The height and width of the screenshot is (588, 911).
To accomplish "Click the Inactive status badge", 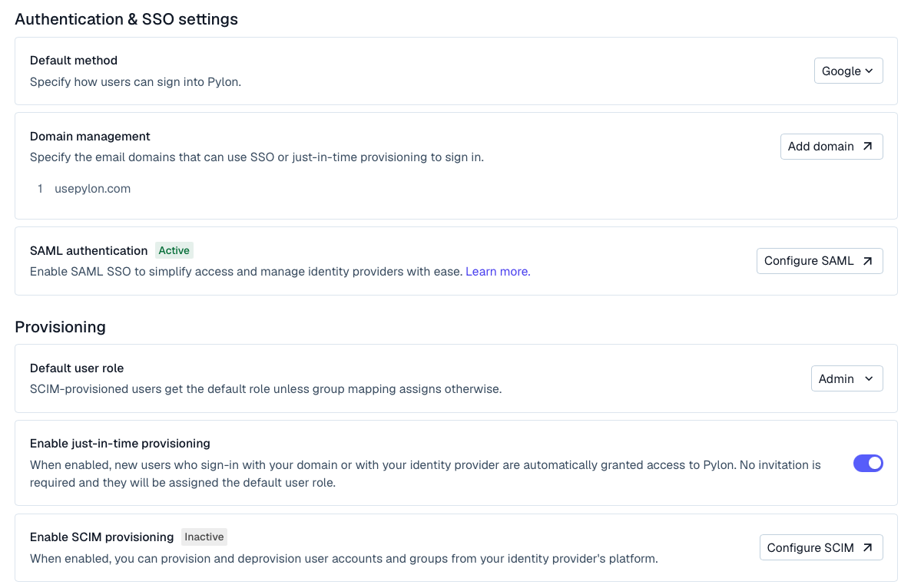I will 204,537.
